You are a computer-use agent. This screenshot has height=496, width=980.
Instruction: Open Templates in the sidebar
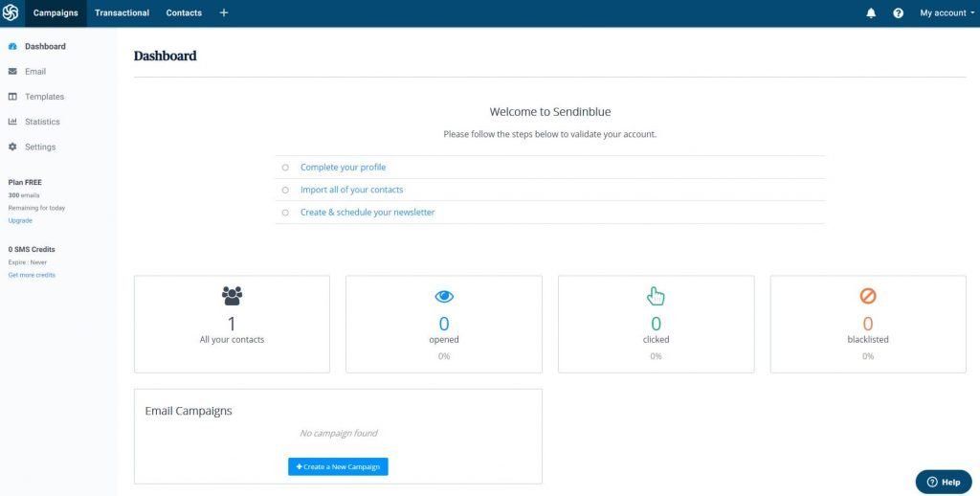coord(44,97)
